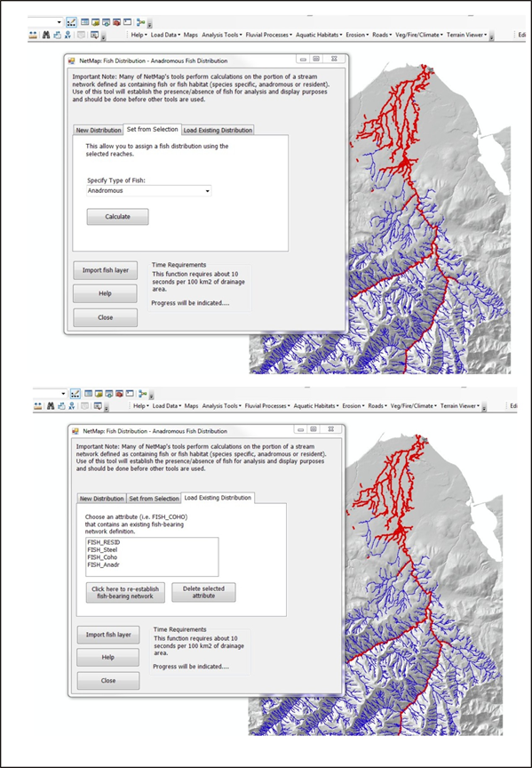The height and width of the screenshot is (768, 532).
Task: Click re-establish fish-bearing network button
Action: tap(125, 593)
